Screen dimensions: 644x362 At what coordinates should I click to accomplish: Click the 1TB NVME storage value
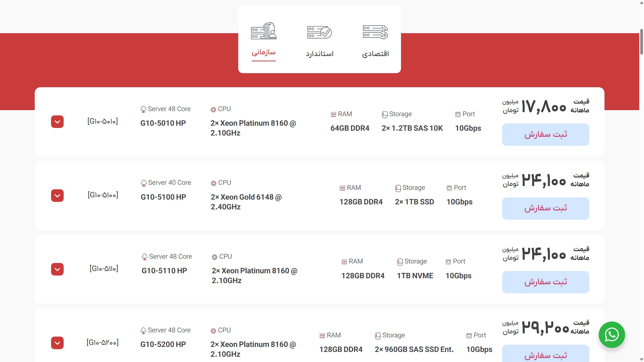coord(415,276)
